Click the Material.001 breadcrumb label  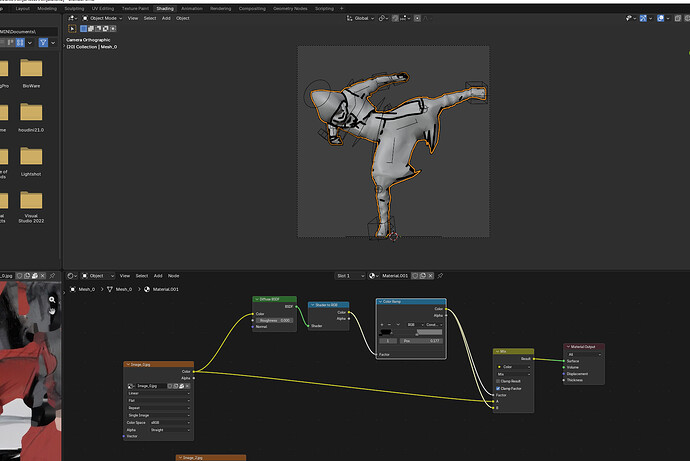165,289
